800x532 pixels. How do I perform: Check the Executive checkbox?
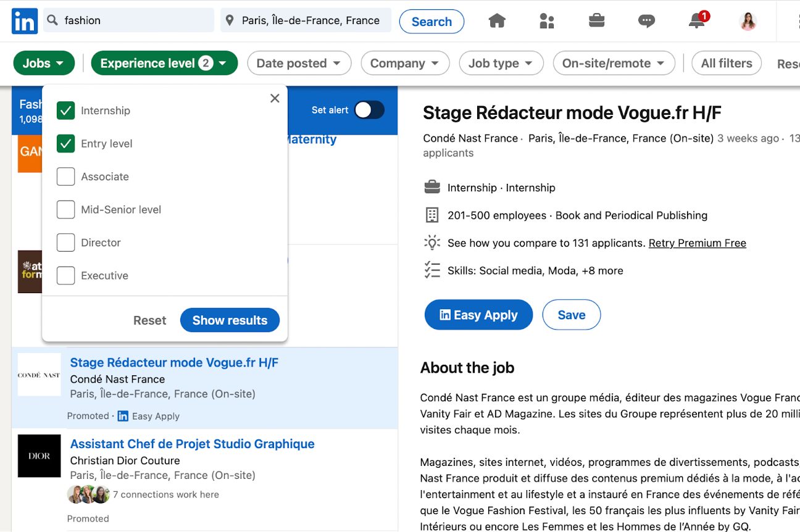click(x=65, y=275)
